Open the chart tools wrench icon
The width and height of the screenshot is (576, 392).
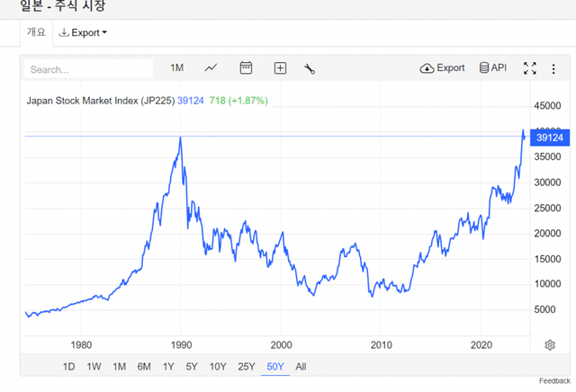tap(310, 68)
